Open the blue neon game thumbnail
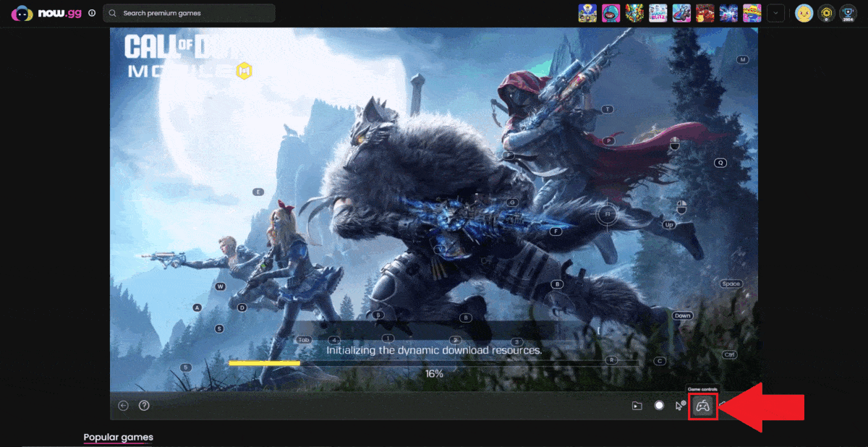The image size is (868, 447). coord(728,13)
